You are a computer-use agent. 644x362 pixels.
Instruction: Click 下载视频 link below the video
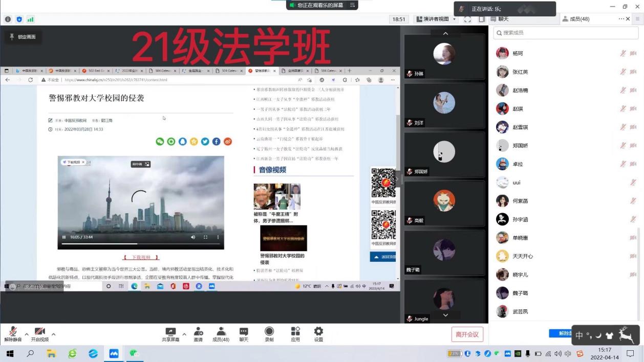pyautogui.click(x=141, y=257)
